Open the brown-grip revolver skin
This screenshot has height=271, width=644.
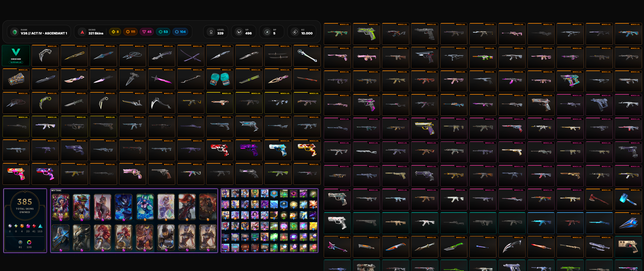[x=162, y=174]
